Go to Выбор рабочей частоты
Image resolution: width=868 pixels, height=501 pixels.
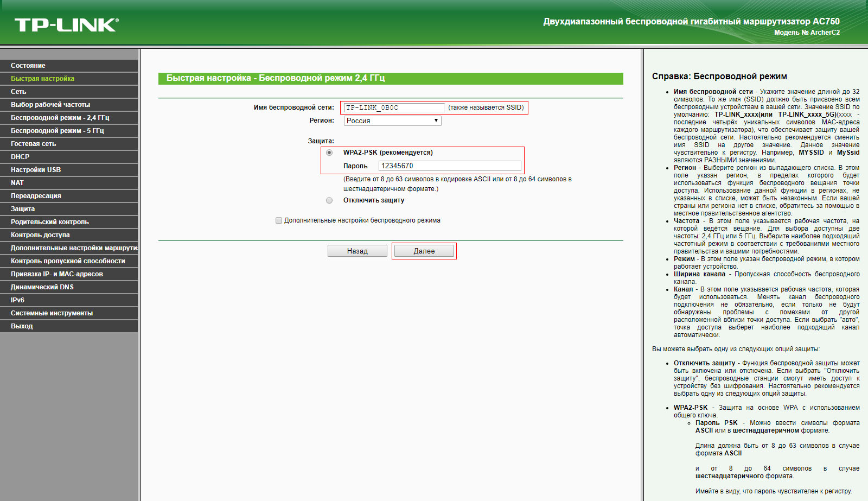coord(69,105)
